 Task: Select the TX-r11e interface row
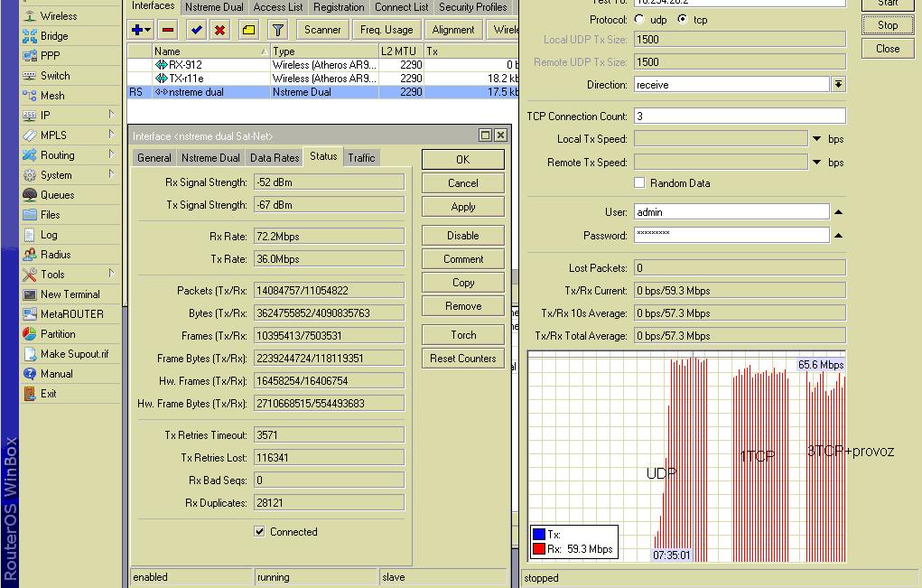tap(322, 79)
